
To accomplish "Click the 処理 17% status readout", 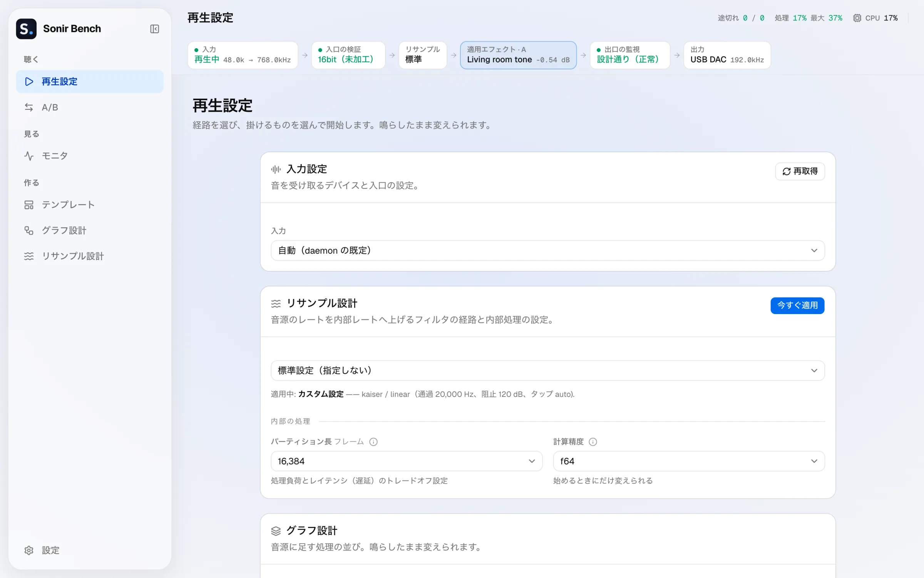I will click(790, 18).
